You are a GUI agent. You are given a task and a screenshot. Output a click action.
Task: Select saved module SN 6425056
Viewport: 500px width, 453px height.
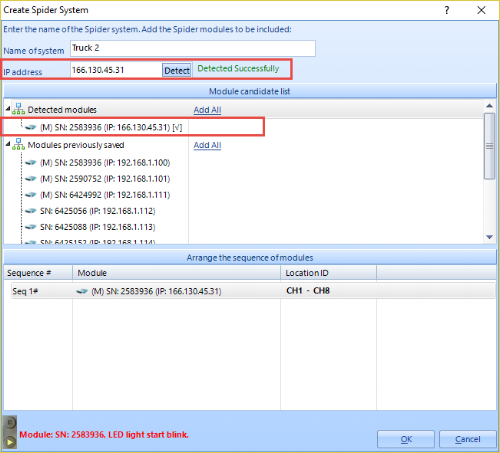98,211
